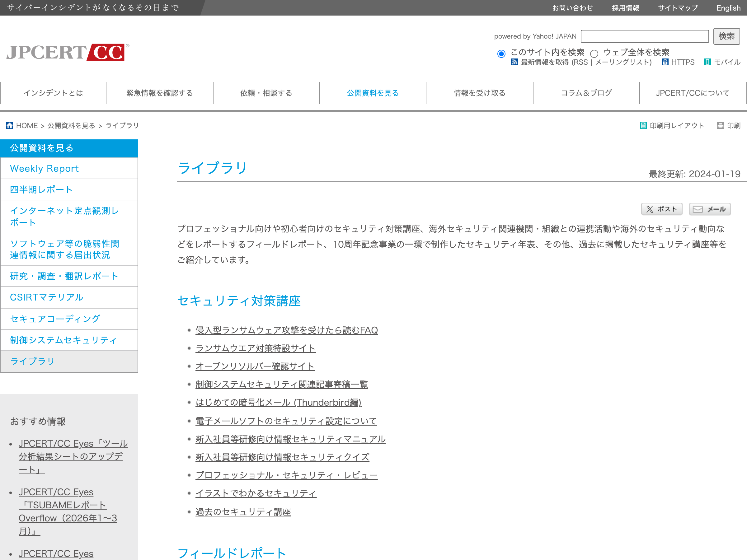The image size is (747, 560).
Task: Click the home icon in breadcrumb
Action: (x=10, y=126)
